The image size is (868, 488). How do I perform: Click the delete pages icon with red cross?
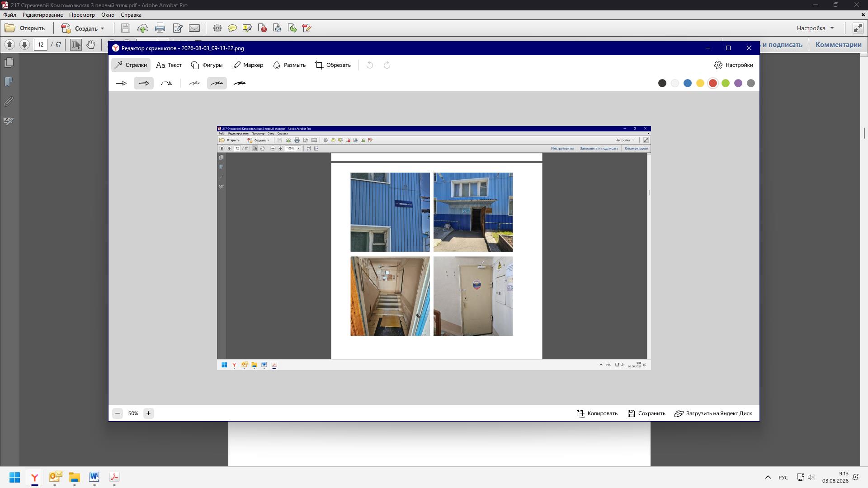262,28
